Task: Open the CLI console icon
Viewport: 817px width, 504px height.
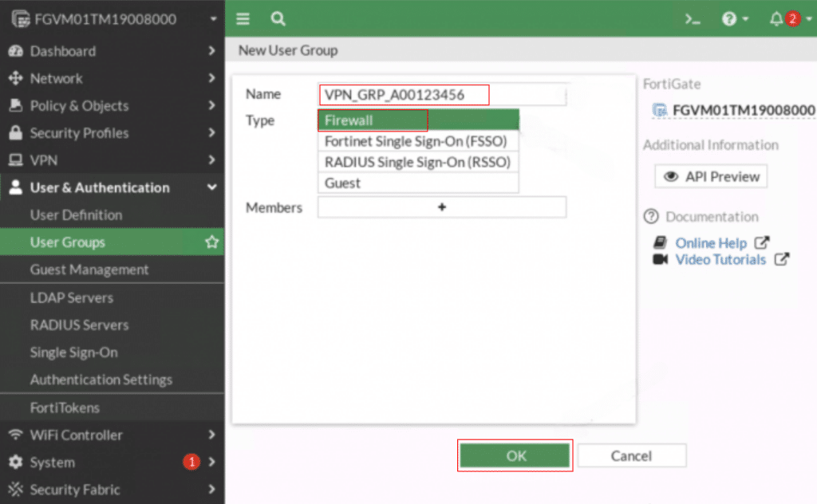Action: coord(693,19)
